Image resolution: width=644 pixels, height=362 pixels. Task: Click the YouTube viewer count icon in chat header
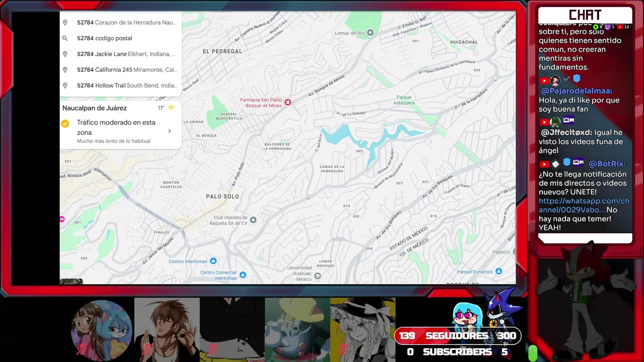[620, 27]
